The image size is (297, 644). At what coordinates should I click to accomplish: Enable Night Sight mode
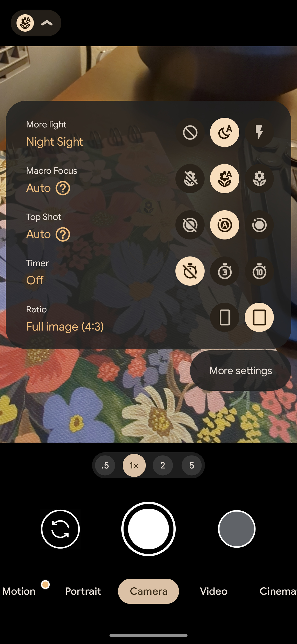click(x=224, y=132)
